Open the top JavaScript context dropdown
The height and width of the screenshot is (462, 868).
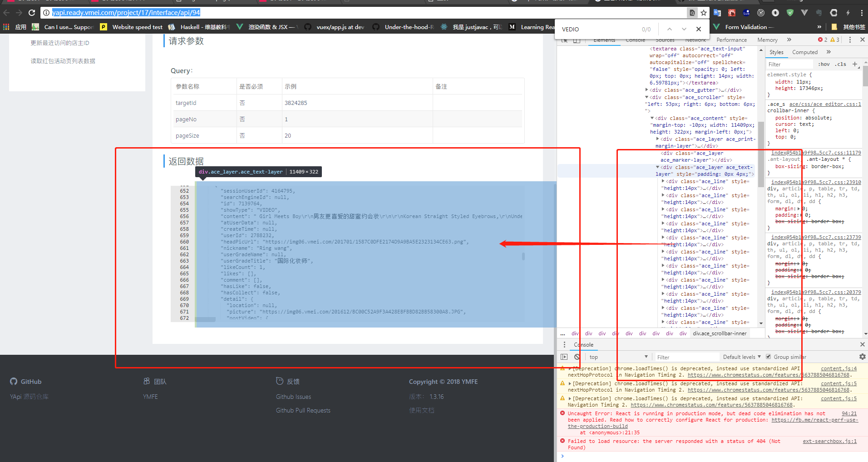click(x=618, y=357)
